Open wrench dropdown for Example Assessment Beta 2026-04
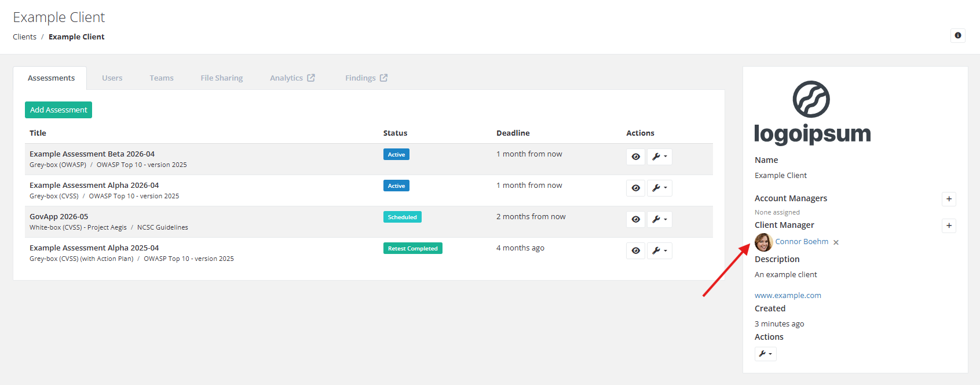 pyautogui.click(x=659, y=157)
